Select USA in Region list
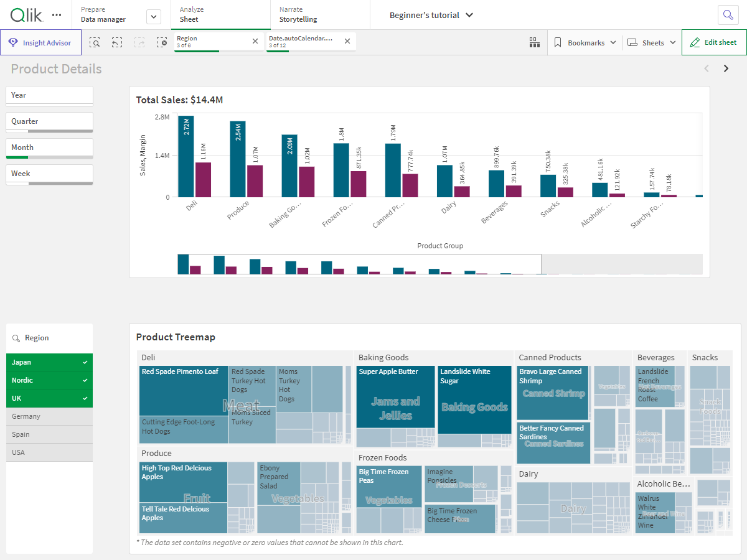 tap(49, 452)
